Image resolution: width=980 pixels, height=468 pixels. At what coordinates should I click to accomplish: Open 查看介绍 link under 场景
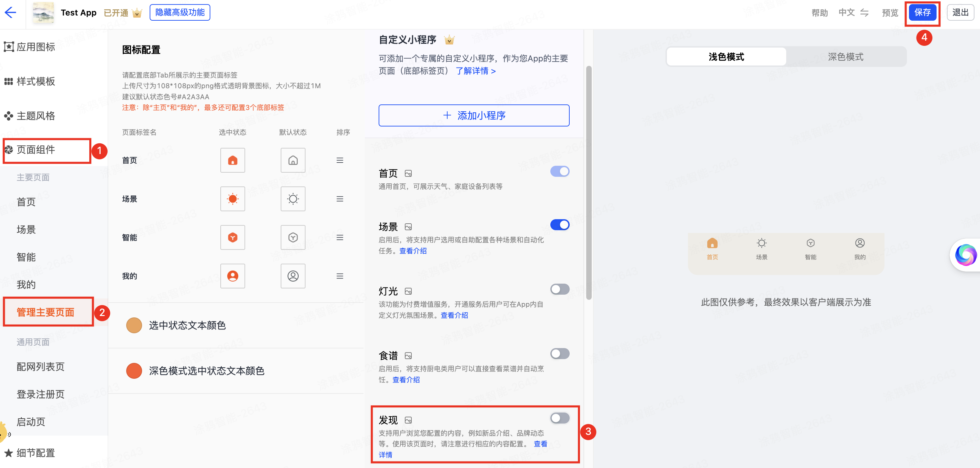coord(413,251)
